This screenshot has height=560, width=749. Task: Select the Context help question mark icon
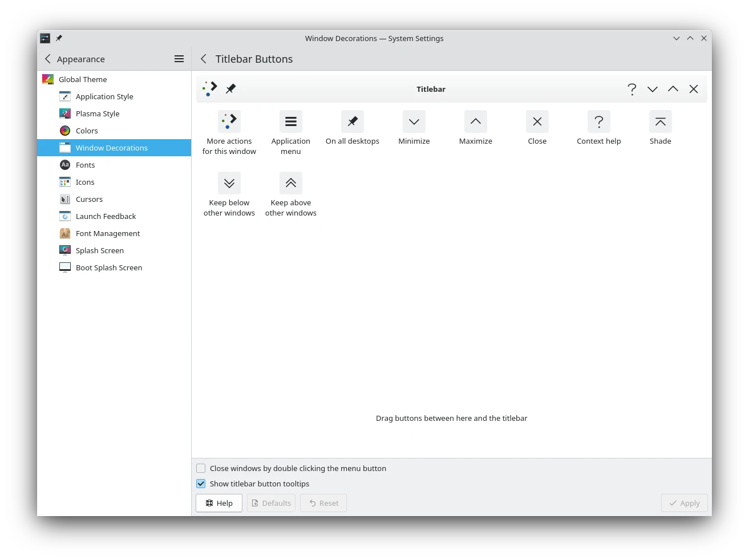598,121
